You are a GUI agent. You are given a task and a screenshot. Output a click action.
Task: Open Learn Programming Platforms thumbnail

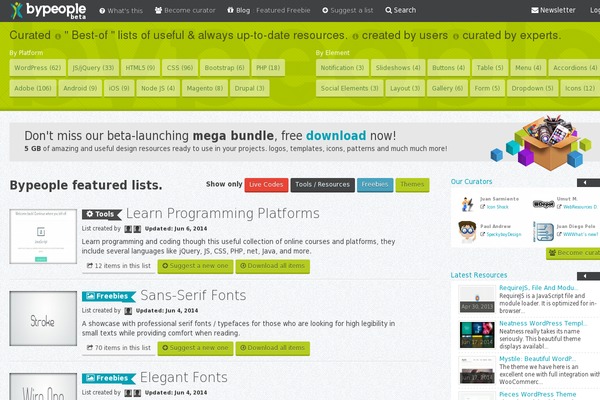[43, 236]
